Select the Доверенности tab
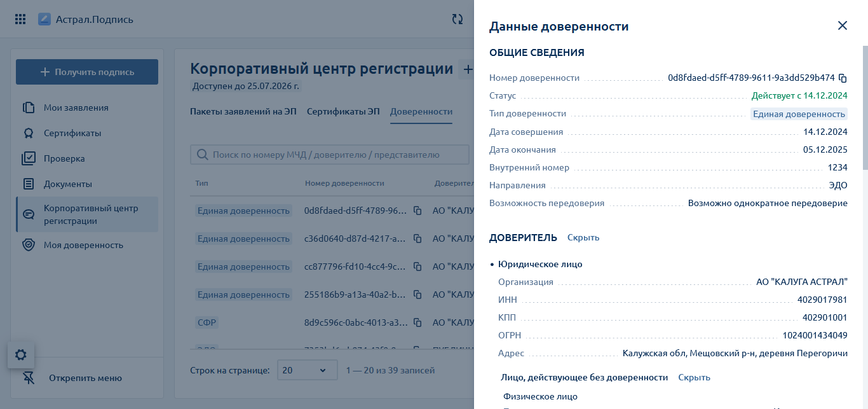Screen dimensions: 868x409 point(421,111)
